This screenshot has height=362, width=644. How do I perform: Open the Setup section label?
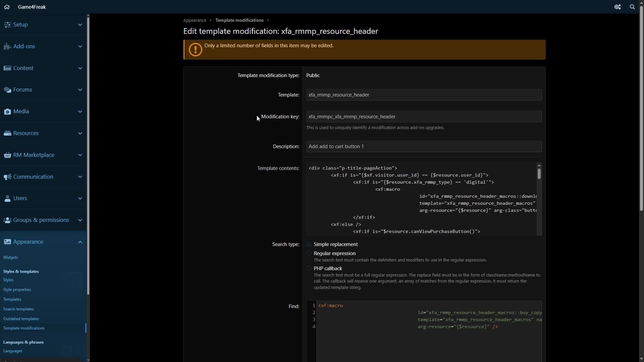pos(20,24)
